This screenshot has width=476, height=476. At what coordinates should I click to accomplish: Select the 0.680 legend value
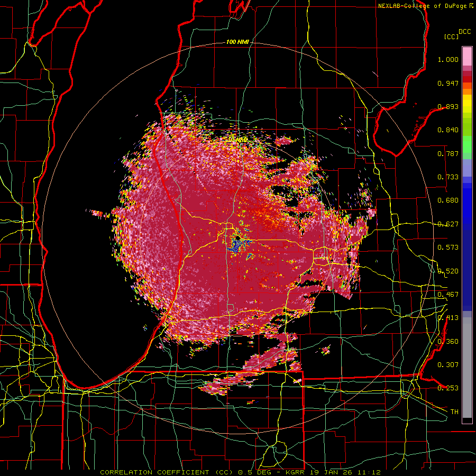tap(448, 200)
